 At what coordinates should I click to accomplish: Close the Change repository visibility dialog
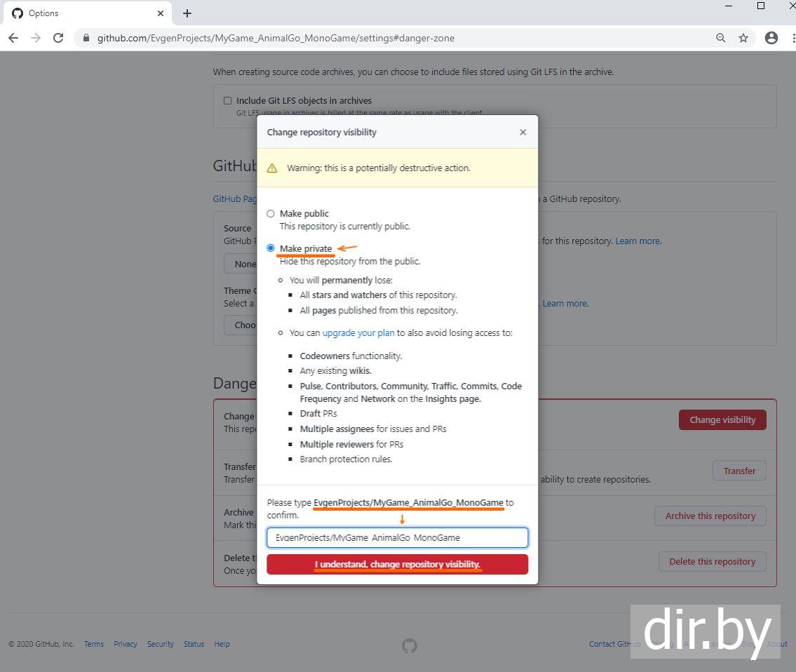[x=523, y=132]
